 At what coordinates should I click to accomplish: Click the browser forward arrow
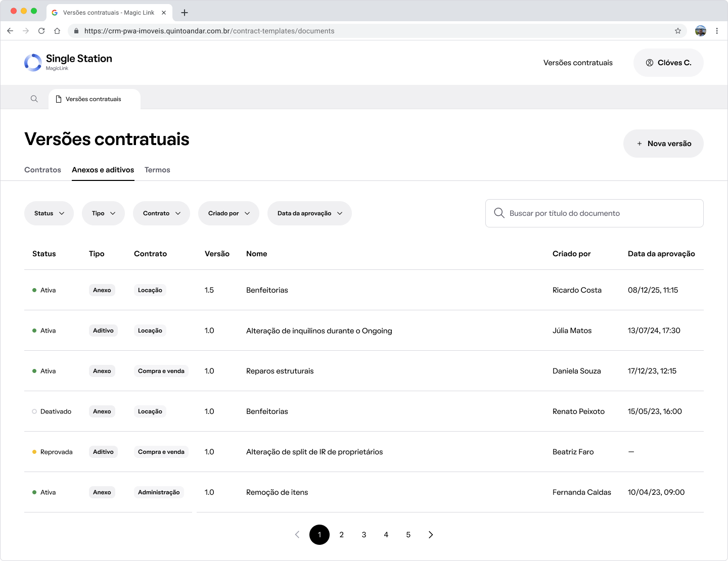[x=26, y=31]
